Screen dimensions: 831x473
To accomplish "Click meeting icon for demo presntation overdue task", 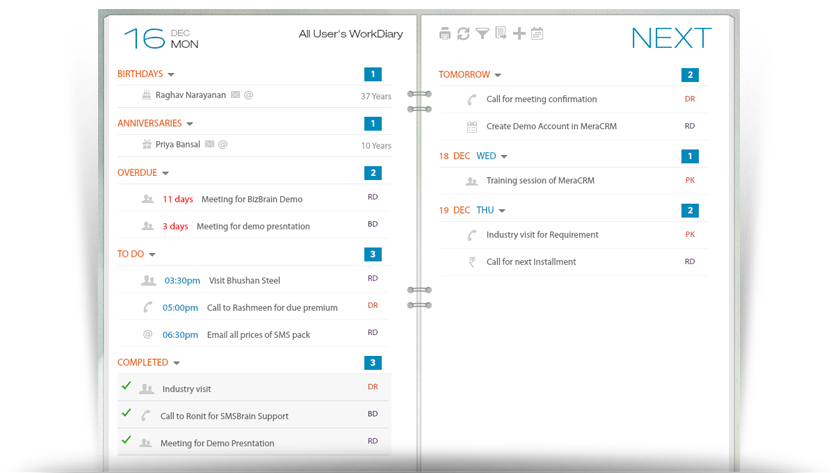I will [x=148, y=226].
